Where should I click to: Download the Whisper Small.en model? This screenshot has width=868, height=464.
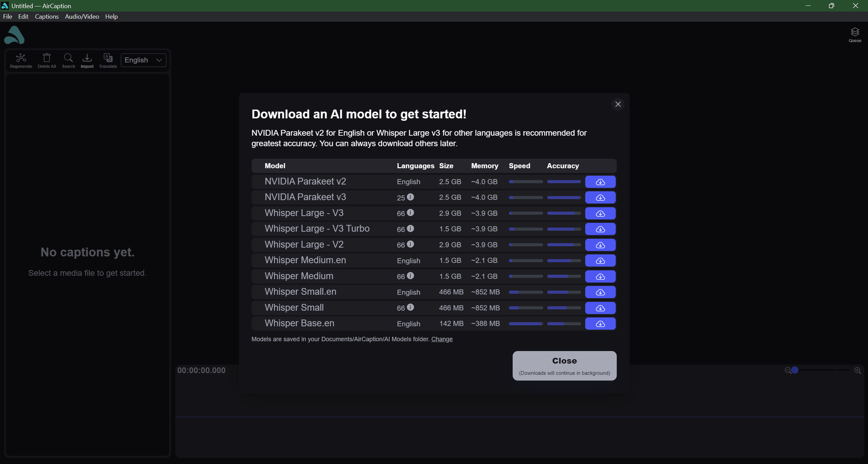click(600, 292)
